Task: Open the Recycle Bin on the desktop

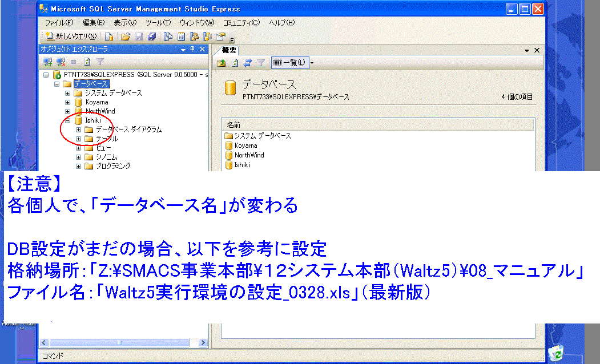Action: (x=557, y=353)
